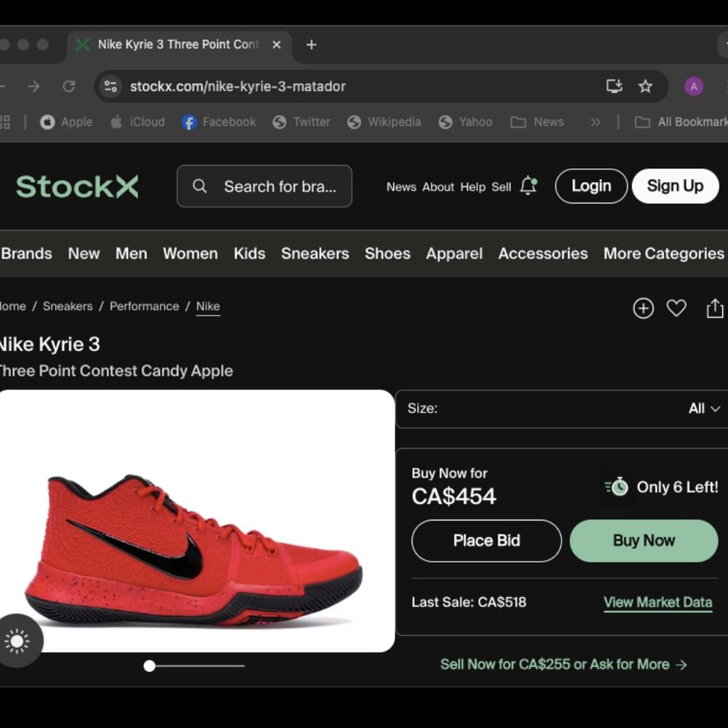
Task: Open apps grid in bookmarks bar
Action: pos(4,122)
